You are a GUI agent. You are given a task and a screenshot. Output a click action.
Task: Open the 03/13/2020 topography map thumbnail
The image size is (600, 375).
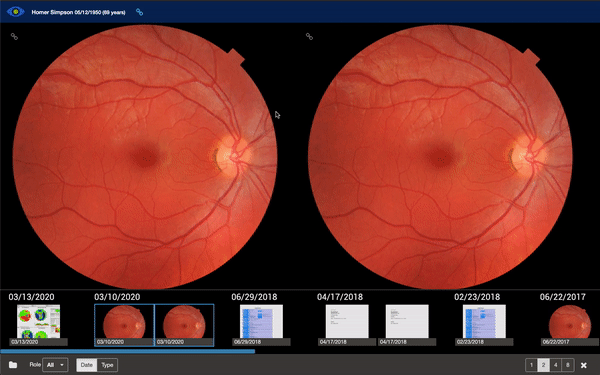coord(38,325)
